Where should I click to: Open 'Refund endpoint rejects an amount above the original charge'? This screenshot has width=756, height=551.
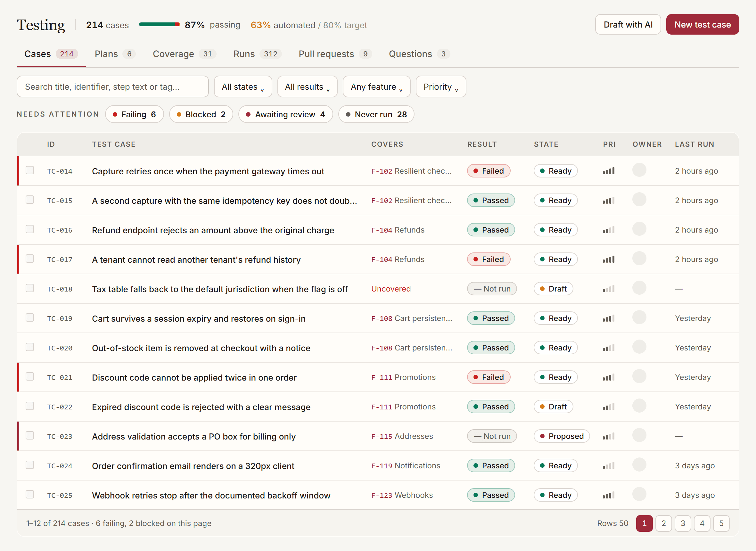[213, 230]
